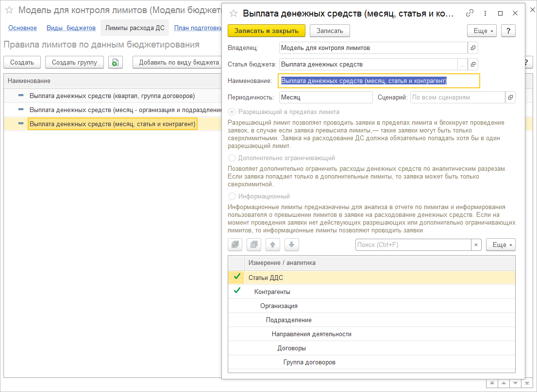Open selection list for Статья бюджета
Screen dimensions: 537x392
tap(462, 65)
